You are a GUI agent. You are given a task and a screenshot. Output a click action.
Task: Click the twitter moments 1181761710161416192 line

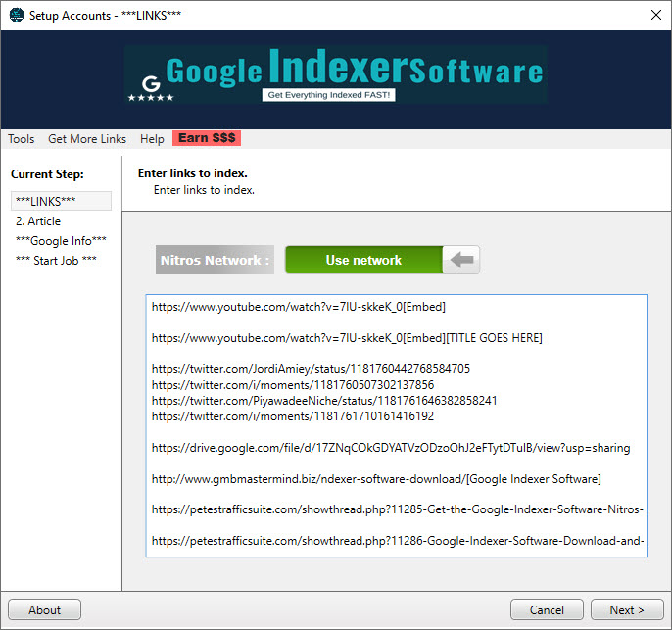293,416
